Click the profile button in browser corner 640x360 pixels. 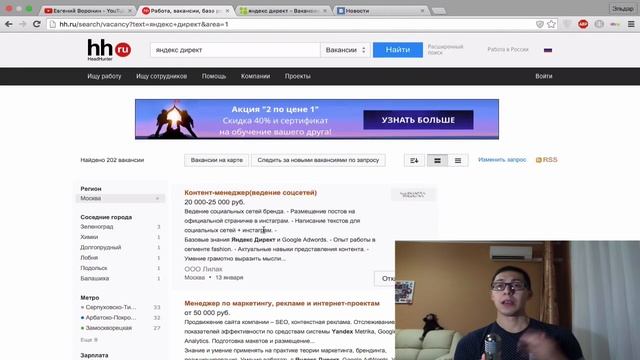pyautogui.click(x=622, y=9)
